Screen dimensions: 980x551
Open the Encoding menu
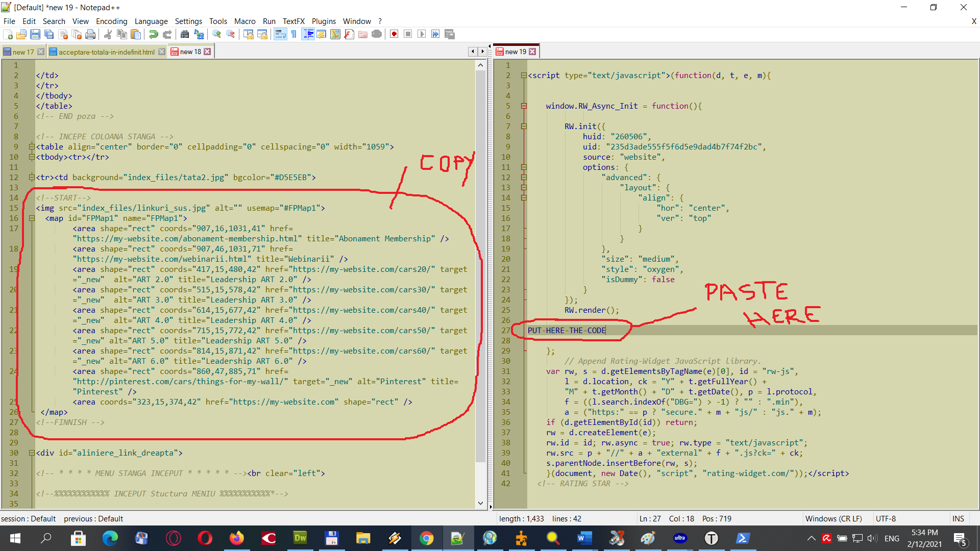[111, 21]
